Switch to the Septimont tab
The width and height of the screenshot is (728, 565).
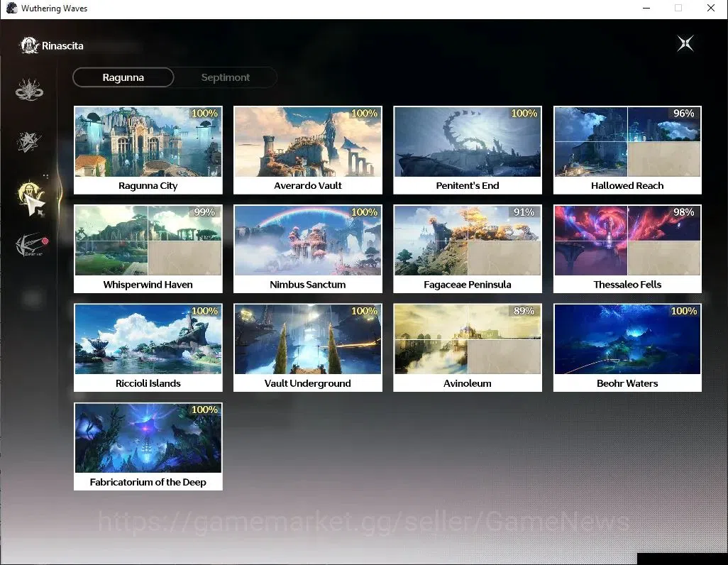[x=225, y=77]
